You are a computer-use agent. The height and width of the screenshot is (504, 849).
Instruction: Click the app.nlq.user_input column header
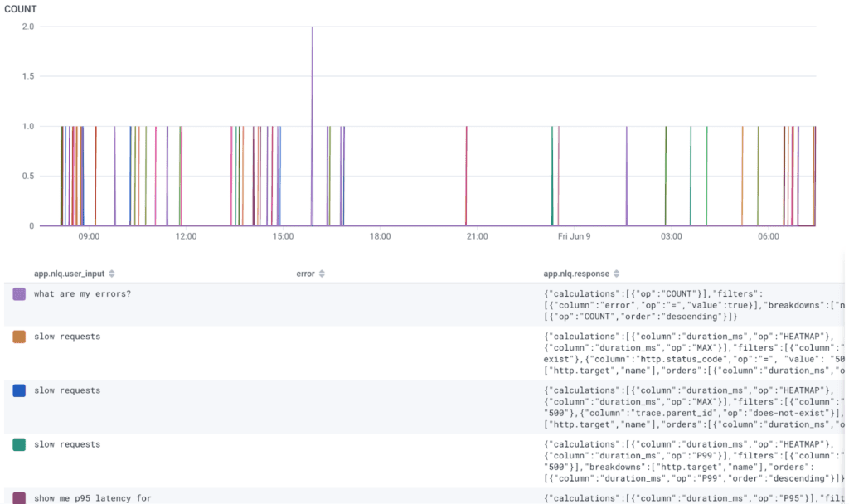click(69, 274)
